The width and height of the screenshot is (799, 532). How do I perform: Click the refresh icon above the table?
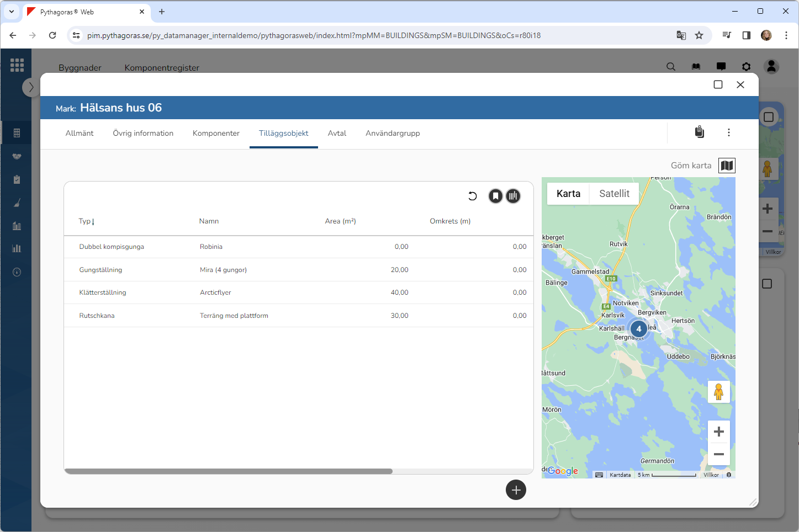click(473, 196)
